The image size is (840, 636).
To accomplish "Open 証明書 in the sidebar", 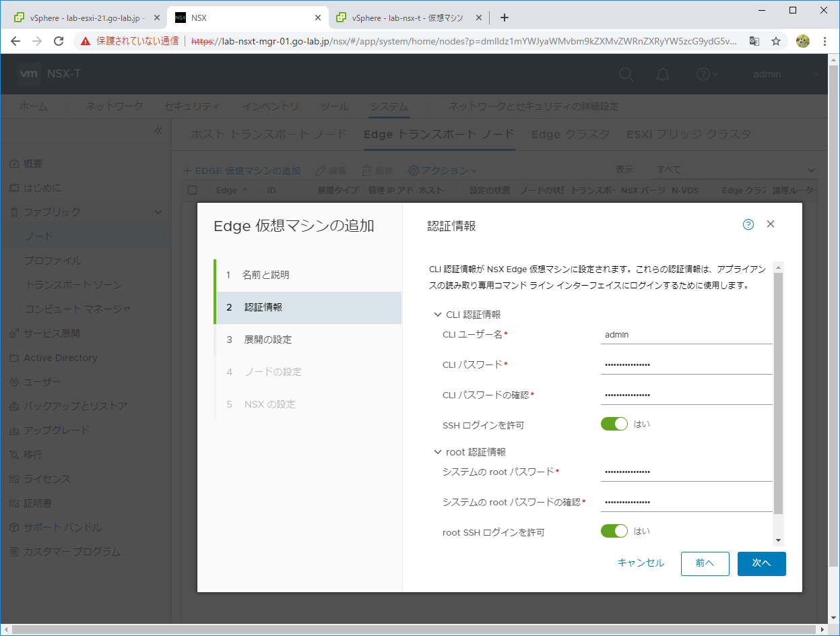I will pos(38,503).
